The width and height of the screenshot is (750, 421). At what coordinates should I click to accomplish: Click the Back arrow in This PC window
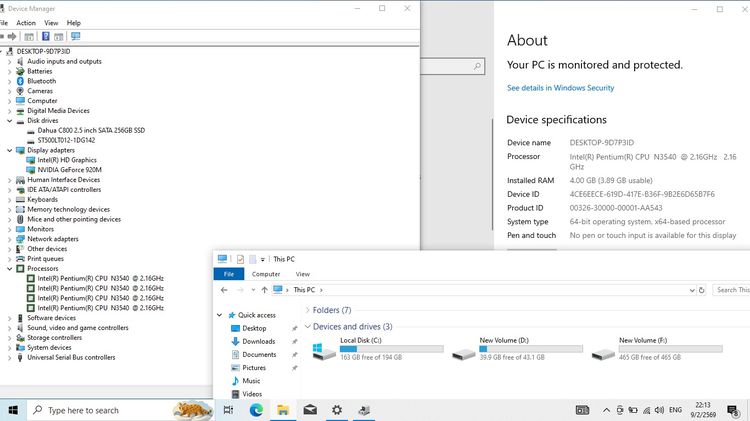[224, 290]
